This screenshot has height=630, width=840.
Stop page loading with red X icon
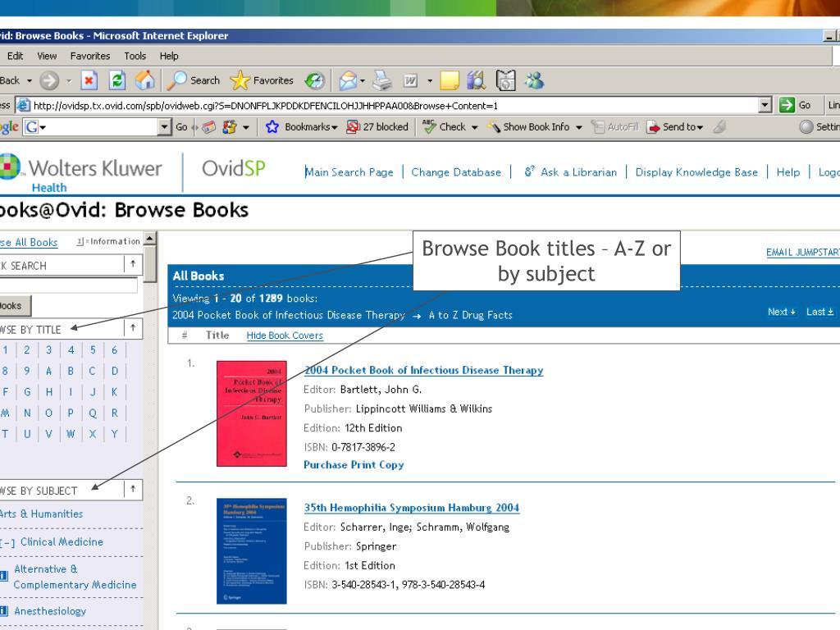coord(89,81)
